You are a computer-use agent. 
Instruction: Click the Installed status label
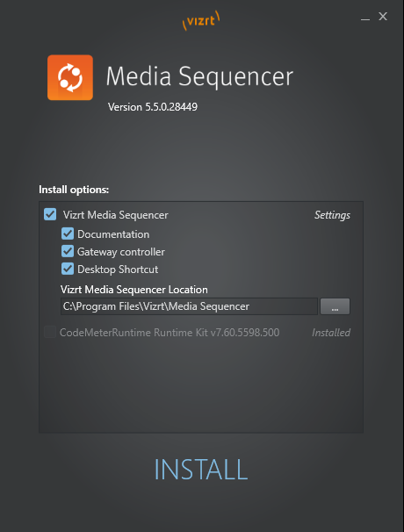331,333
